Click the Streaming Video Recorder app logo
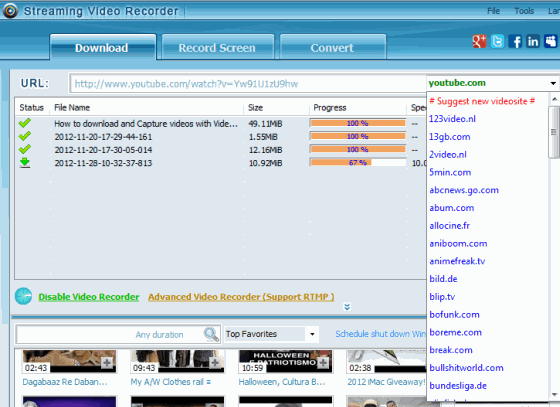The height and width of the screenshot is (407, 560). coord(10,11)
